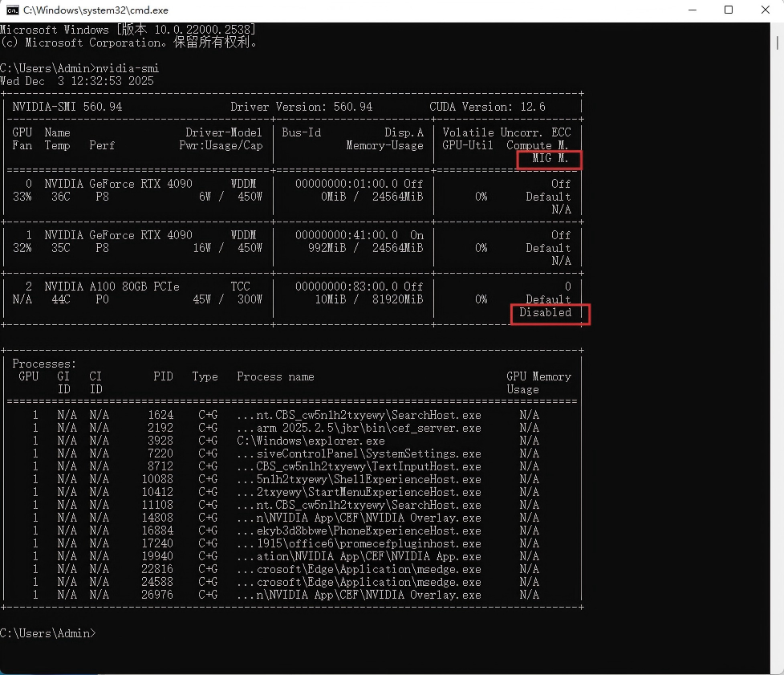Image resolution: width=784 pixels, height=675 pixels.
Task: Click the Bus-Id column header
Action: (x=302, y=132)
